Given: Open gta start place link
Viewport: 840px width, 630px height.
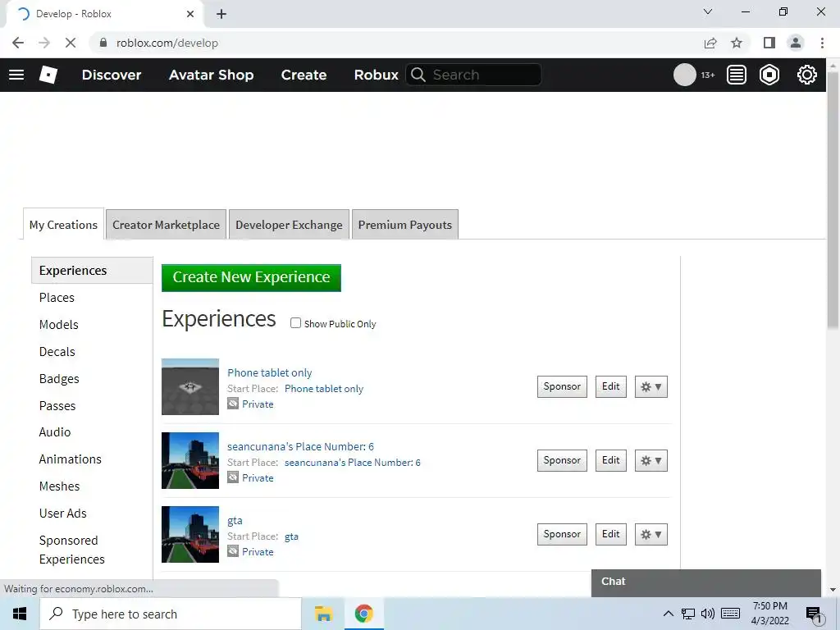Looking at the screenshot, I should tap(291, 536).
